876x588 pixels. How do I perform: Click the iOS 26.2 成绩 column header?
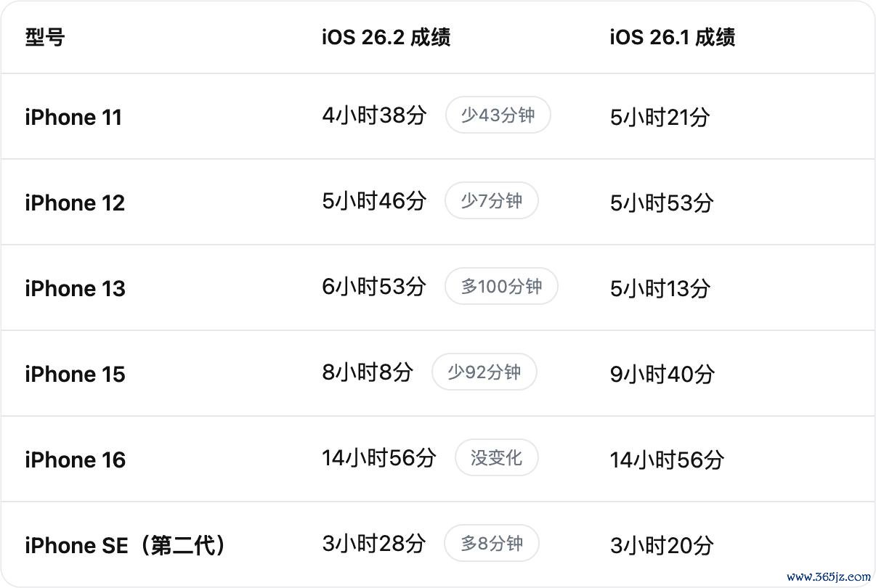point(386,37)
